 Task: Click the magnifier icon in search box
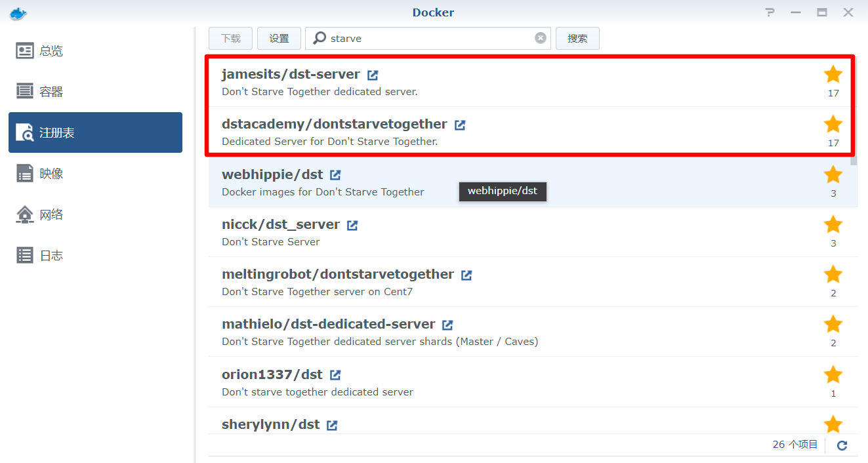click(320, 38)
